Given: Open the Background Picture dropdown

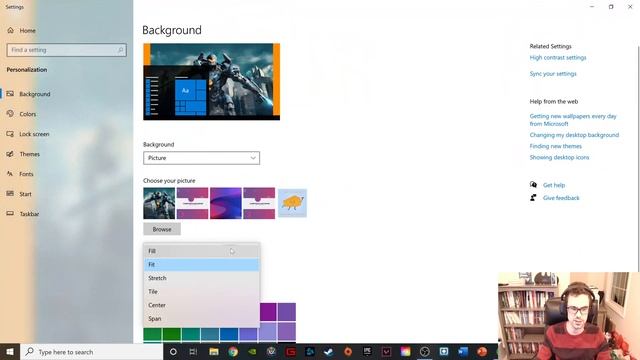Looking at the screenshot, I should point(201,158).
